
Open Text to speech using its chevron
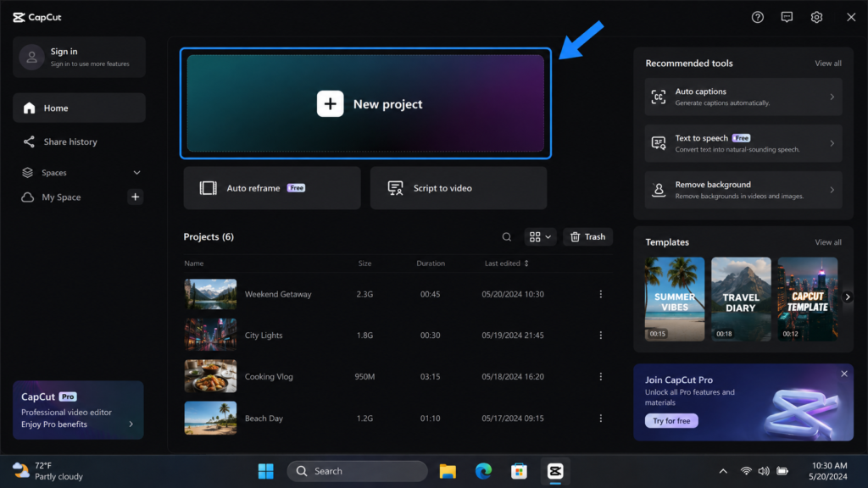click(832, 143)
